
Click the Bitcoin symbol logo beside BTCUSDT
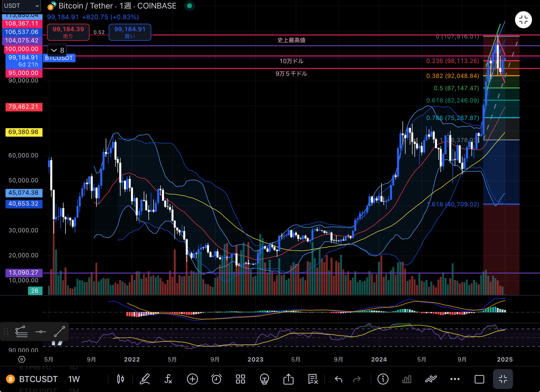10,379
